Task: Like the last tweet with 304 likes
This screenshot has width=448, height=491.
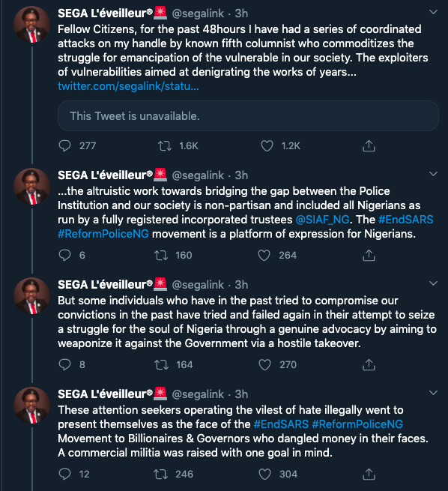Action: click(264, 475)
